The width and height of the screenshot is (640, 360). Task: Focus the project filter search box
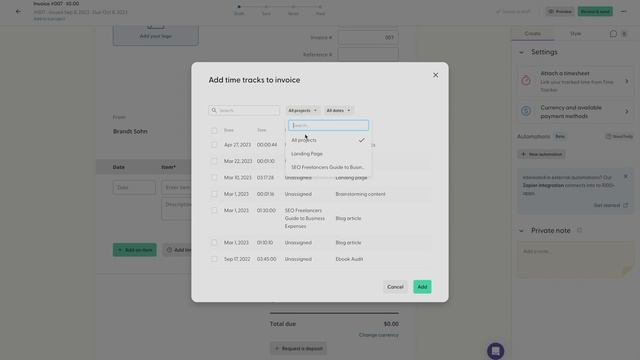(329, 125)
